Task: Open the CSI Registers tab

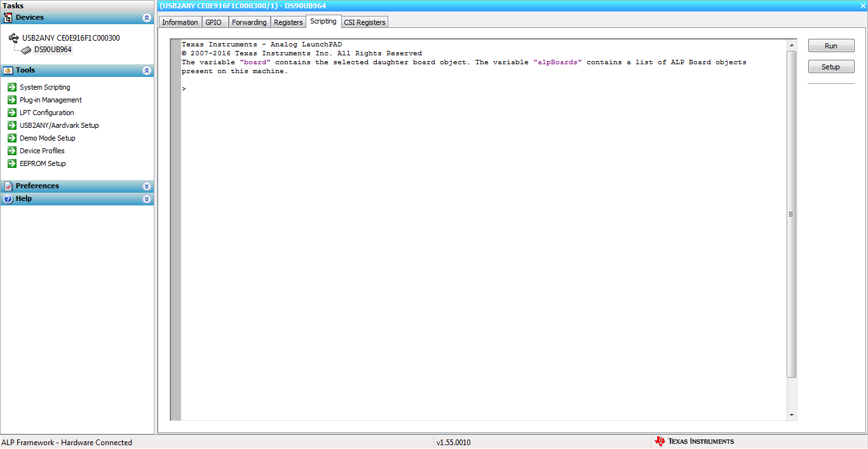Action: pos(364,22)
